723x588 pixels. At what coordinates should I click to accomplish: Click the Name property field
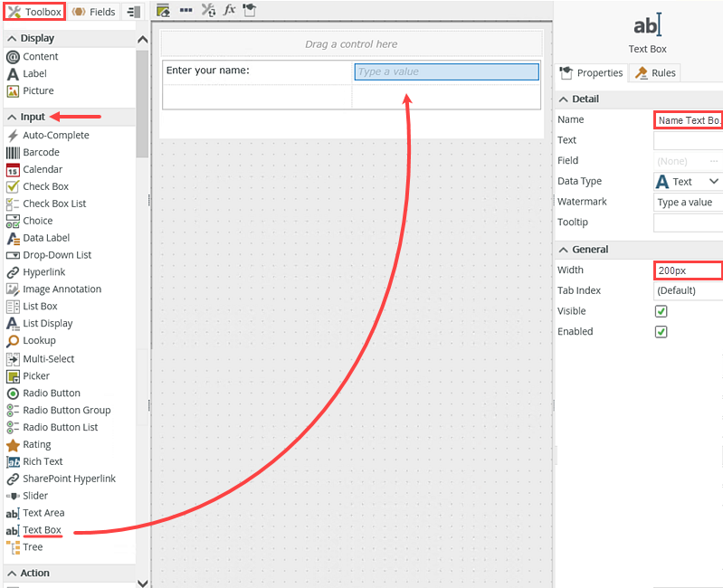tap(688, 120)
